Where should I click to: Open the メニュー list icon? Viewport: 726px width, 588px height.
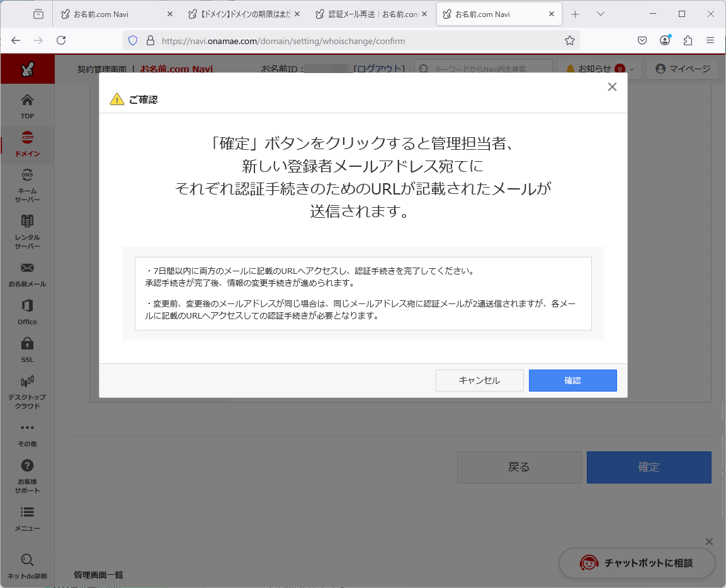coord(27,518)
